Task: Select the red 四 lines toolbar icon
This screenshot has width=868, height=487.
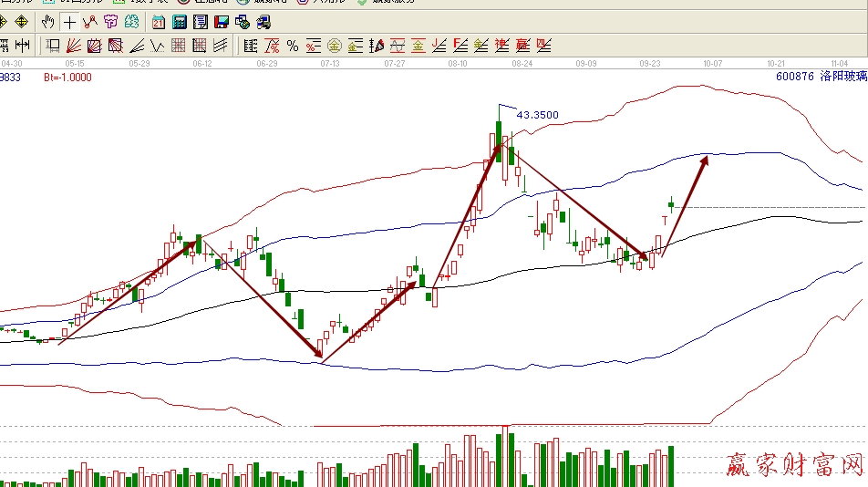Action: 544,45
